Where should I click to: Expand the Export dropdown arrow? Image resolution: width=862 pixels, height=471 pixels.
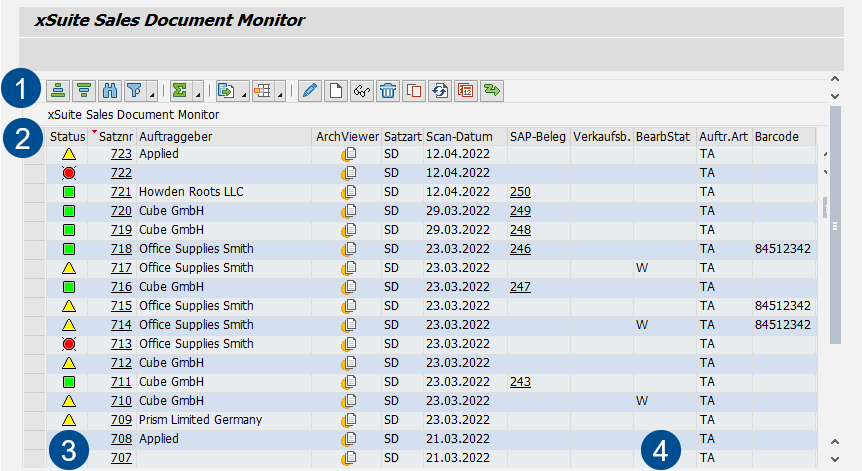[x=244, y=95]
